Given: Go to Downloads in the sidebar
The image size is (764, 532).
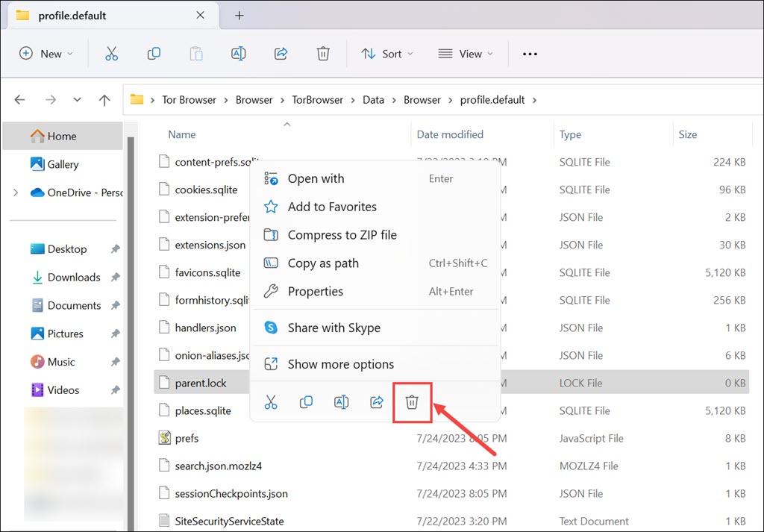Looking at the screenshot, I should click(73, 278).
